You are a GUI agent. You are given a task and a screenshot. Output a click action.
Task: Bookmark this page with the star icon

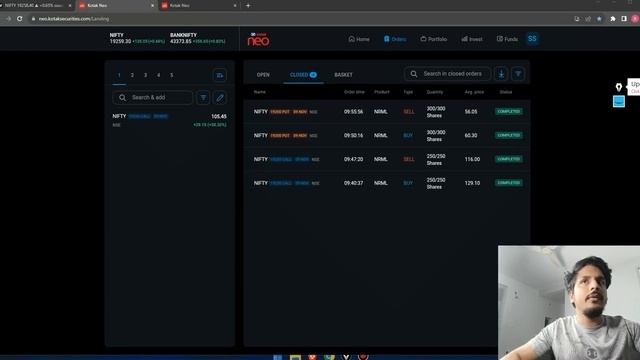point(599,19)
